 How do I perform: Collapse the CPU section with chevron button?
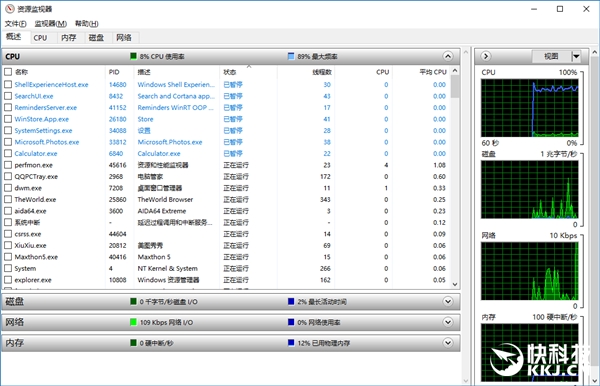pos(448,56)
